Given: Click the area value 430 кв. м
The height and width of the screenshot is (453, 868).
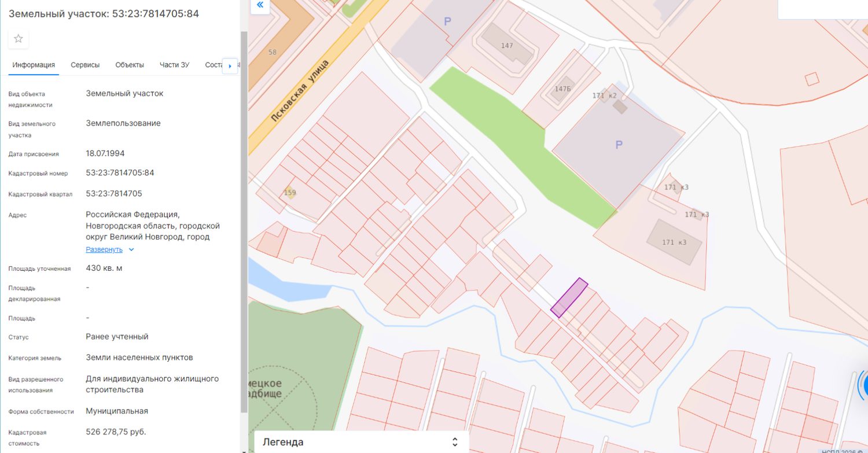Looking at the screenshot, I should point(104,268).
